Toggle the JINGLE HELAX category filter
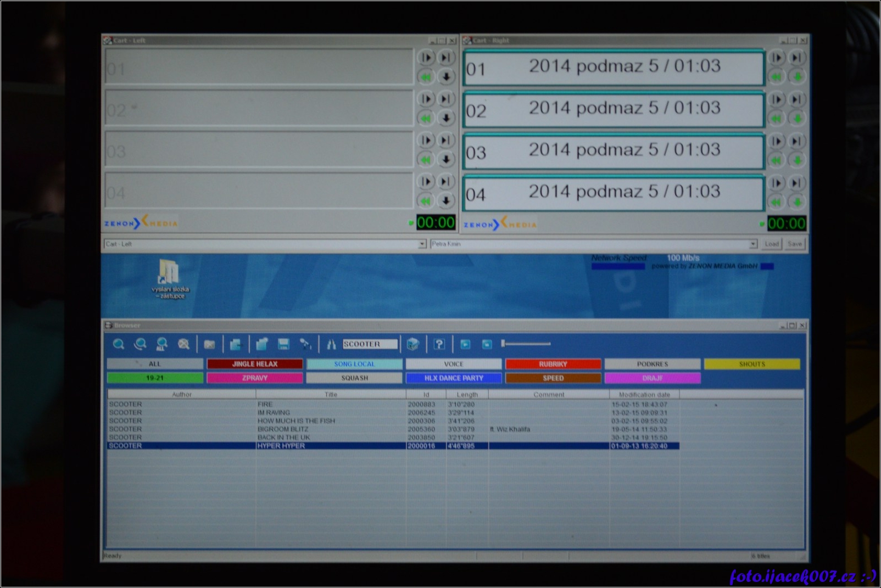Image resolution: width=881 pixels, height=588 pixels. [x=254, y=364]
